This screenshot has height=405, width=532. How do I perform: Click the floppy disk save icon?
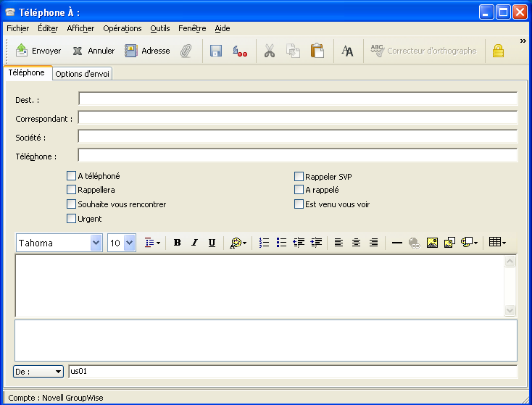coord(215,51)
